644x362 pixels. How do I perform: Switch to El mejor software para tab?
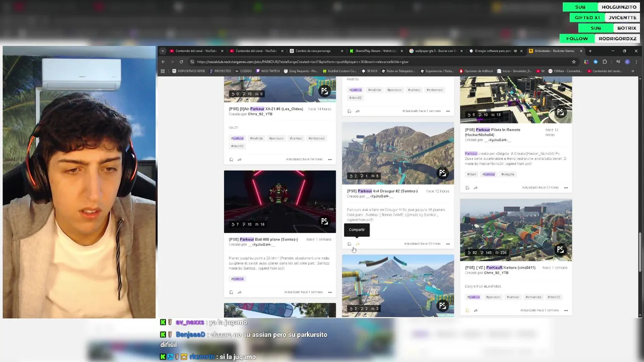(496, 51)
